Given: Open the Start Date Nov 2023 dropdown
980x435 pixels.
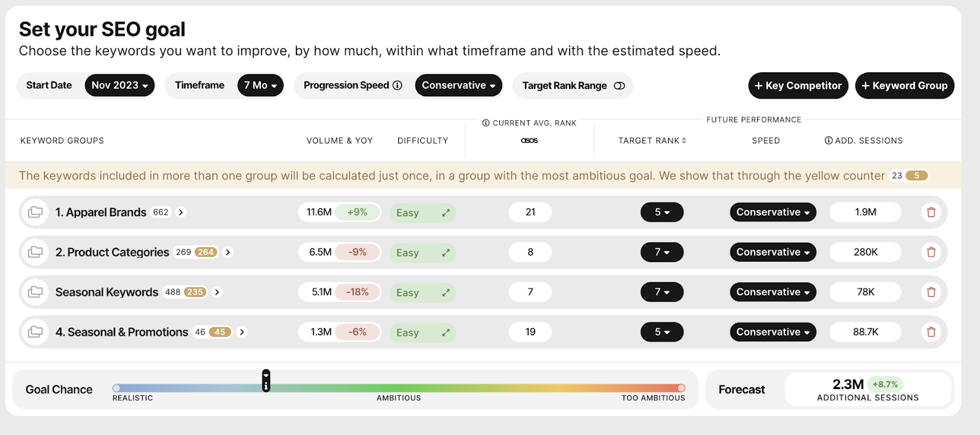Looking at the screenshot, I should [x=119, y=85].
